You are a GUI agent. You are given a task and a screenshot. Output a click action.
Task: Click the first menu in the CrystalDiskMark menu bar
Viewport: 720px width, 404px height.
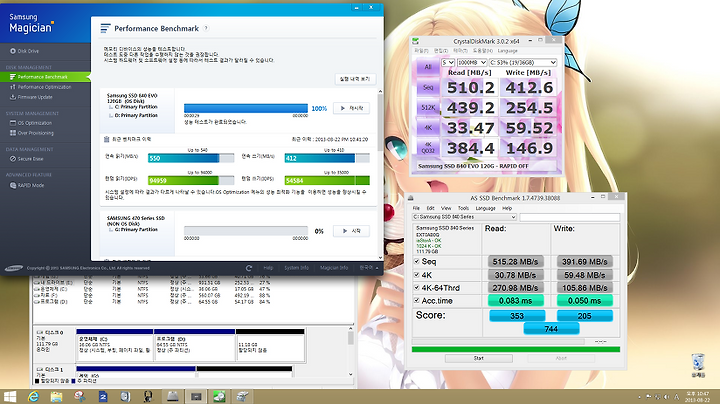pyautogui.click(x=421, y=51)
